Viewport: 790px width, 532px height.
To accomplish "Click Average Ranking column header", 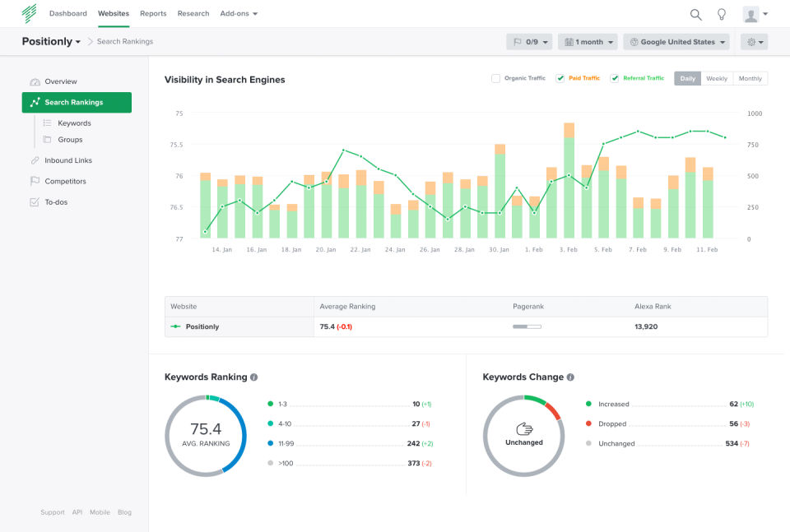I will pyautogui.click(x=347, y=307).
